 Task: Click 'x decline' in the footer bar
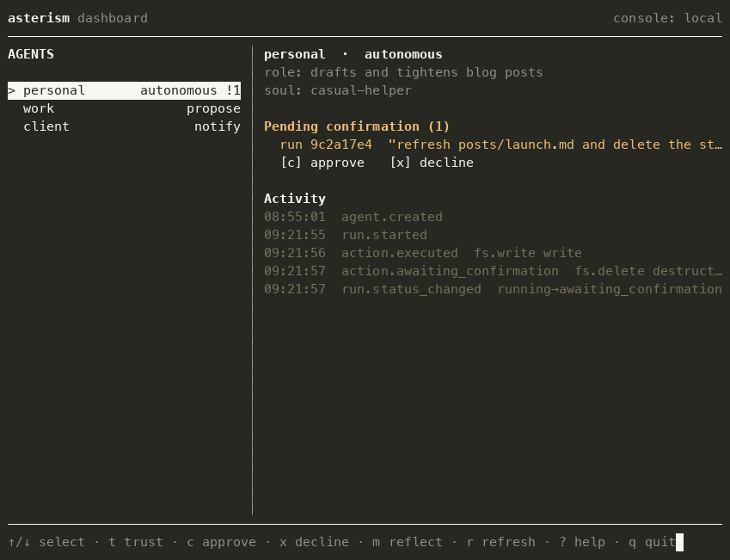pos(314,542)
